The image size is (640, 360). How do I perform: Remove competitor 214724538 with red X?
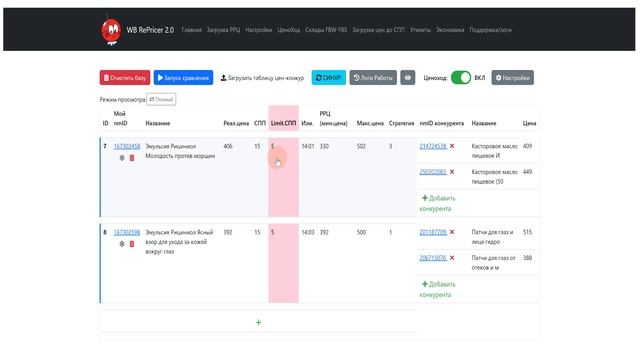[452, 146]
